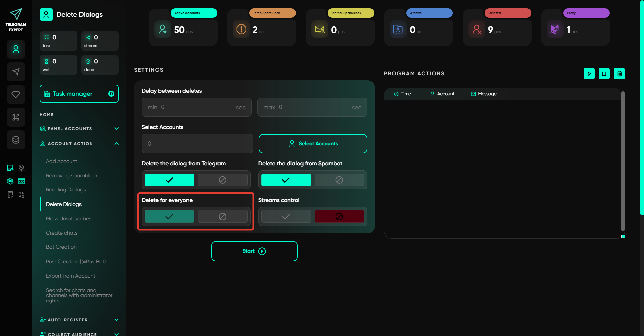Click the database icon in left sidebar

click(16, 140)
